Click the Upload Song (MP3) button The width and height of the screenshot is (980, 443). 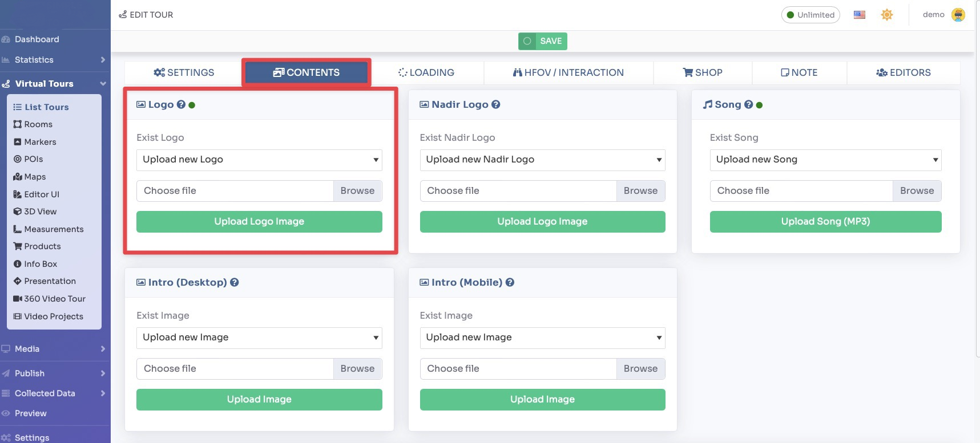825,222
